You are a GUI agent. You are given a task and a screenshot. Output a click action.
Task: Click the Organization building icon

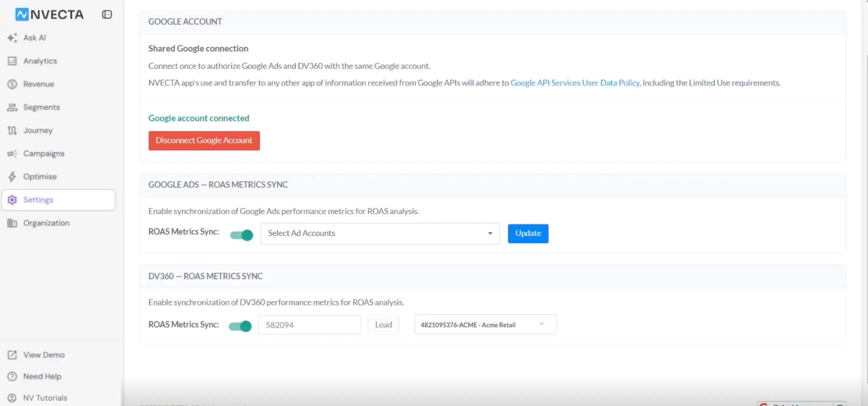click(x=12, y=223)
